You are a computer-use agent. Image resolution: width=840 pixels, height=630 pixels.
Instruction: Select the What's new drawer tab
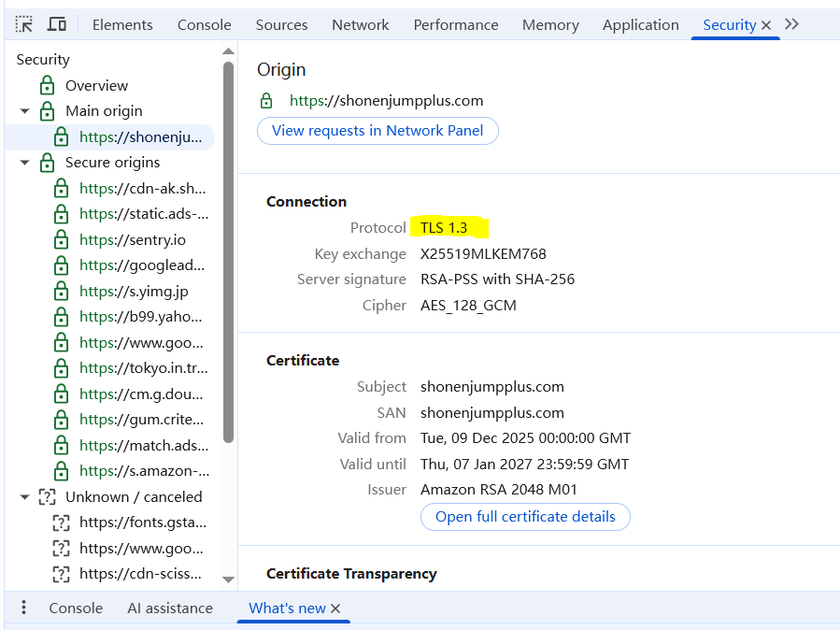287,609
